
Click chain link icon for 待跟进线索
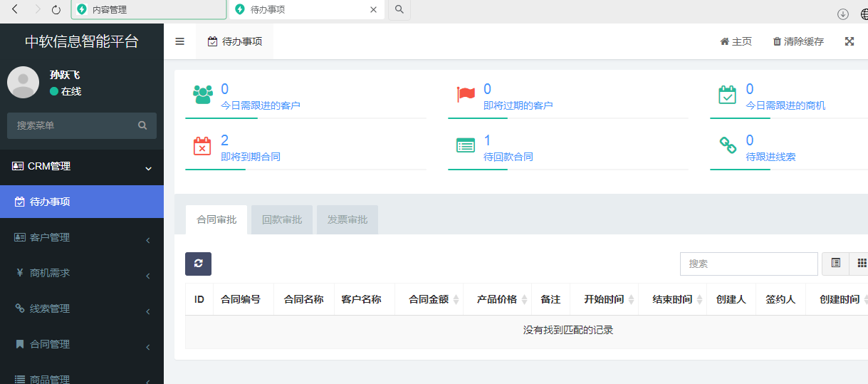[728, 145]
